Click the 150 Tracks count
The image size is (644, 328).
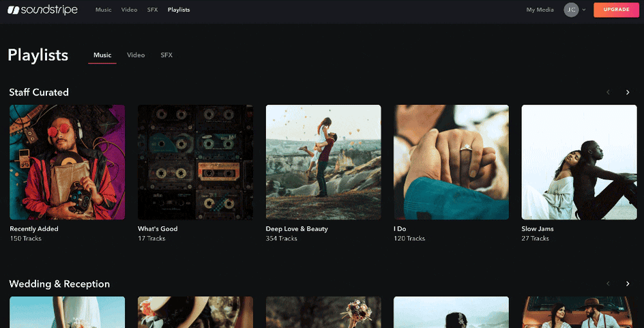tap(25, 239)
